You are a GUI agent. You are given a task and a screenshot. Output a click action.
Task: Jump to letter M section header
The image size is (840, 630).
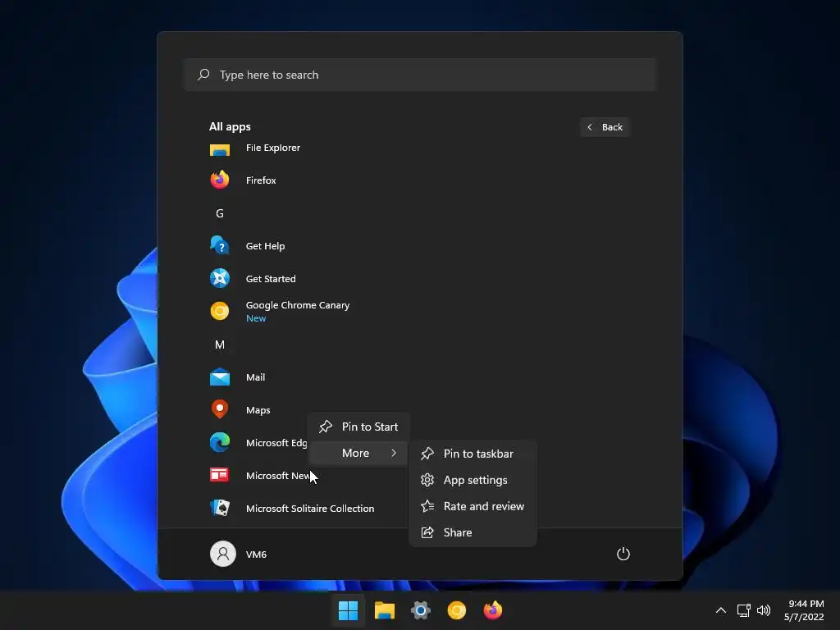pyautogui.click(x=220, y=345)
